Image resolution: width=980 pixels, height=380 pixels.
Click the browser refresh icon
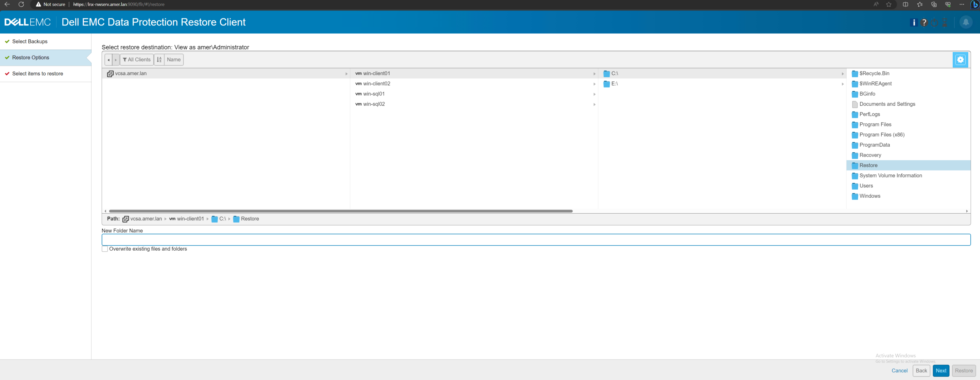point(21,4)
